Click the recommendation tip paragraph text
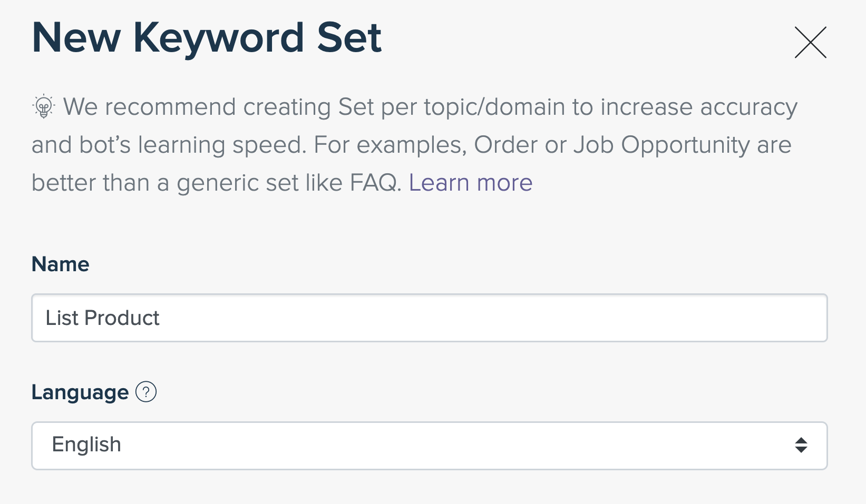Viewport: 866px width, 504px height. [414, 144]
